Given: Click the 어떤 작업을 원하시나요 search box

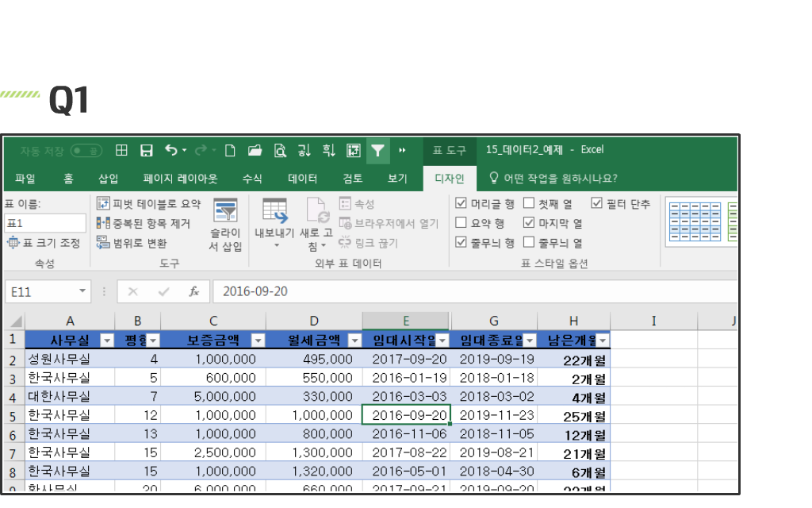Looking at the screenshot, I should point(553,179).
